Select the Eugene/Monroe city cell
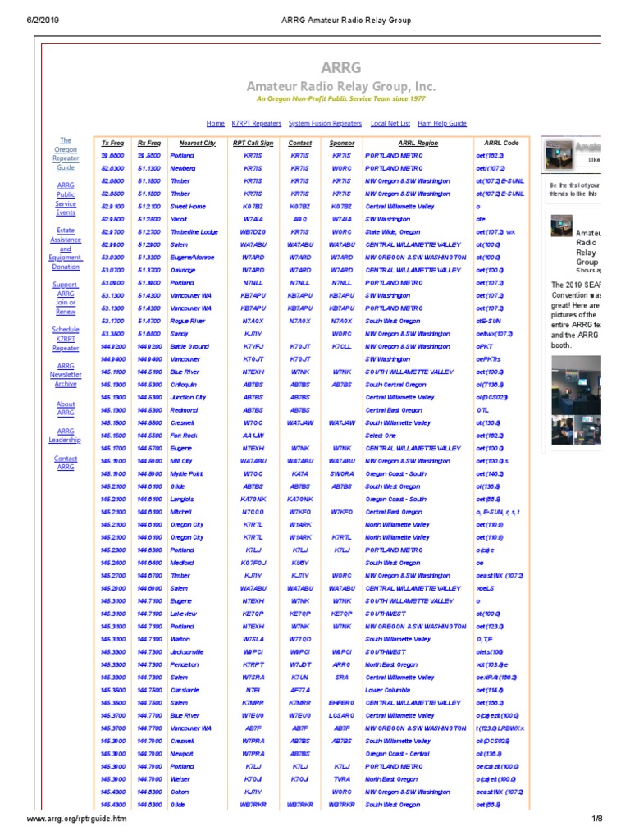Image resolution: width=630 pixels, height=840 pixels. coord(192,257)
